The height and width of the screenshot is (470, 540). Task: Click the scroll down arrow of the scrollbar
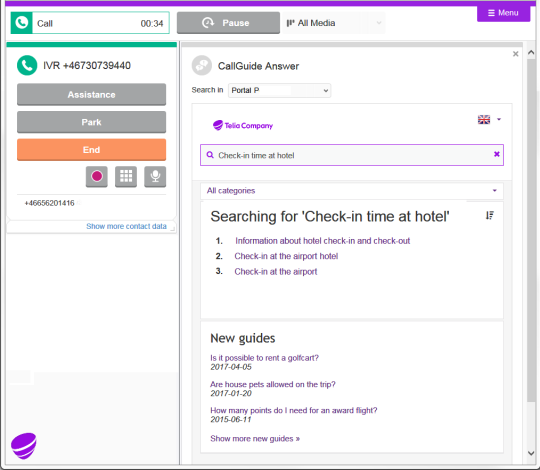click(x=531, y=453)
